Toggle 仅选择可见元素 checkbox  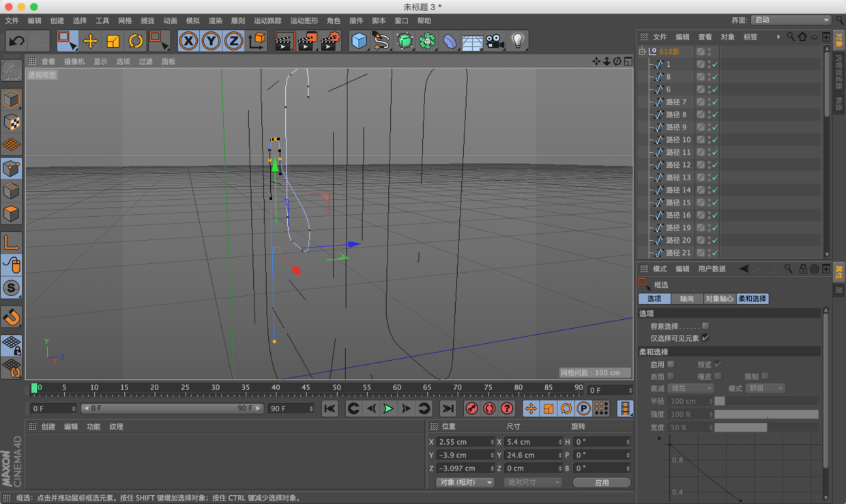click(705, 338)
